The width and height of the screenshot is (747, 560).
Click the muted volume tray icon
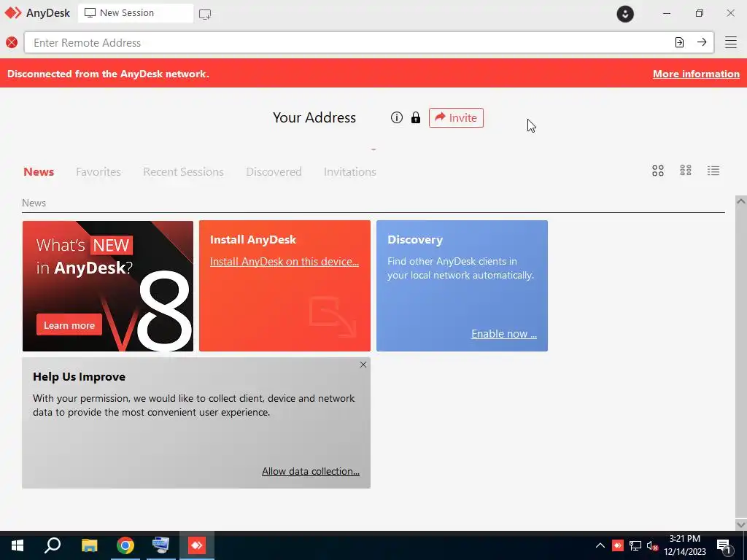tap(652, 545)
